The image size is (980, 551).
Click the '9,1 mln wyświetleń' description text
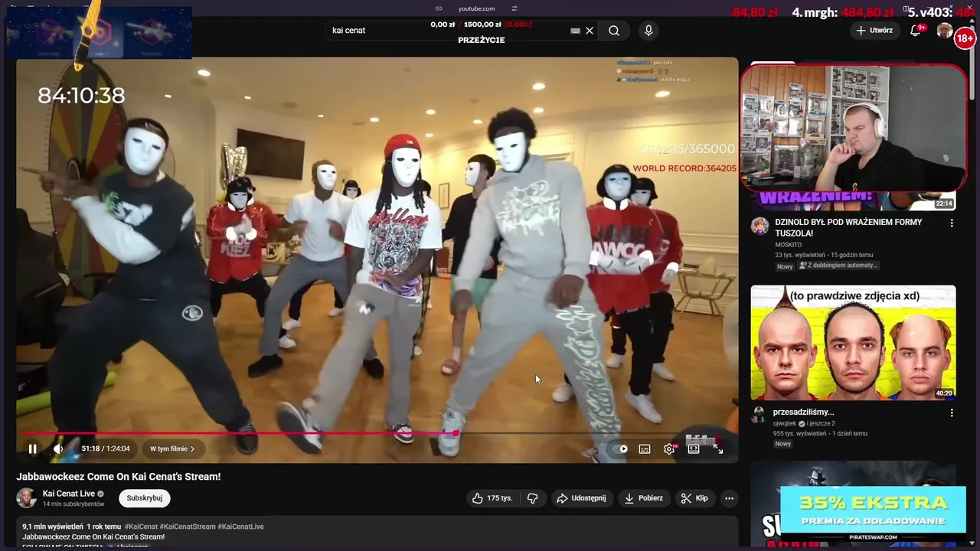coord(53,527)
